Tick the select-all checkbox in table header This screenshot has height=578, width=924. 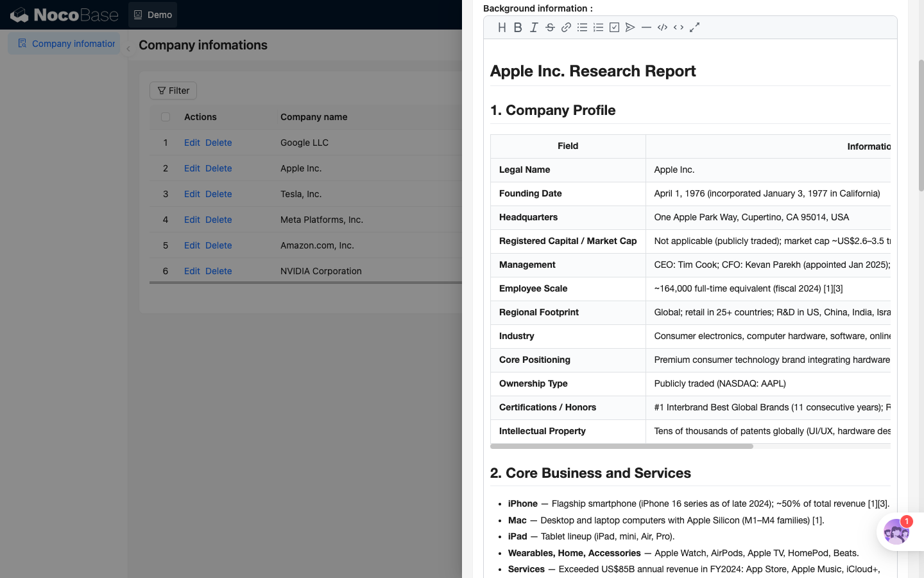click(x=166, y=117)
